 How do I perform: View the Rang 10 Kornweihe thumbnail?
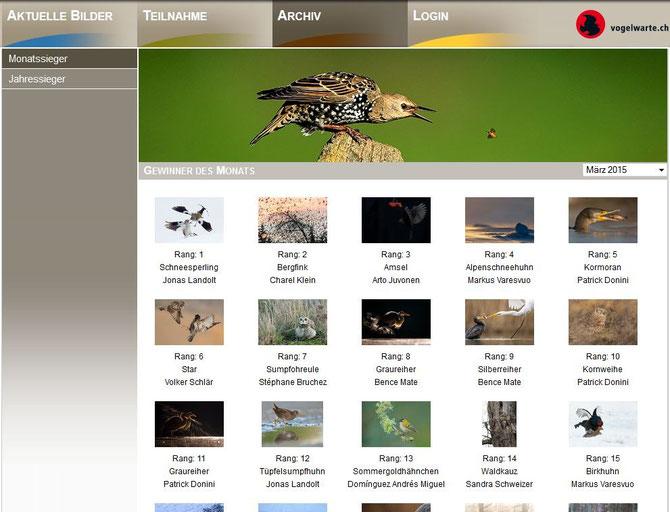click(603, 322)
